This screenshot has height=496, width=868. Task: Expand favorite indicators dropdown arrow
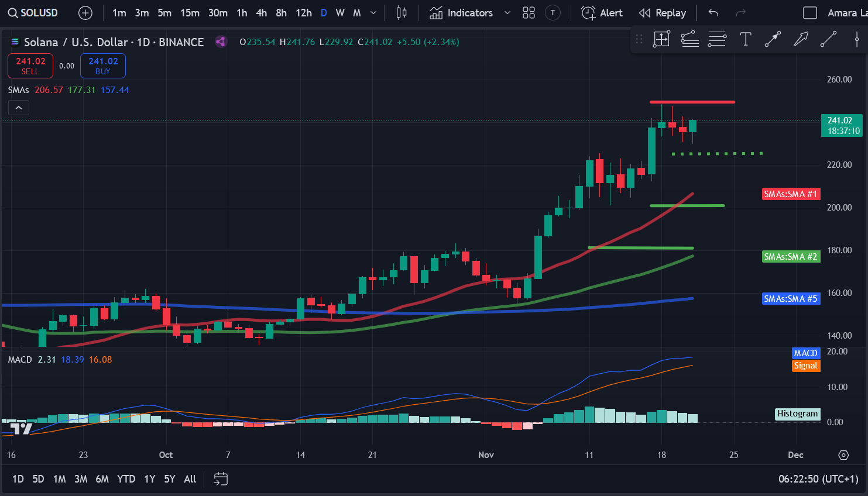tap(507, 13)
